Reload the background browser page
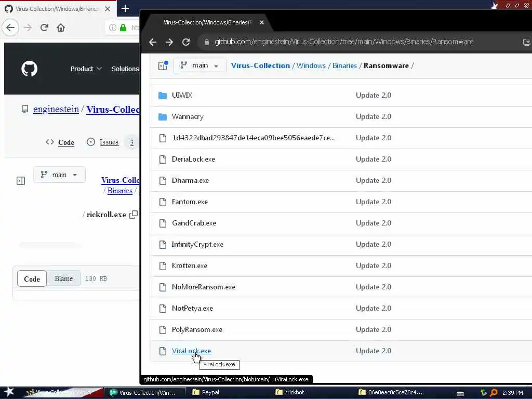 coord(44,28)
